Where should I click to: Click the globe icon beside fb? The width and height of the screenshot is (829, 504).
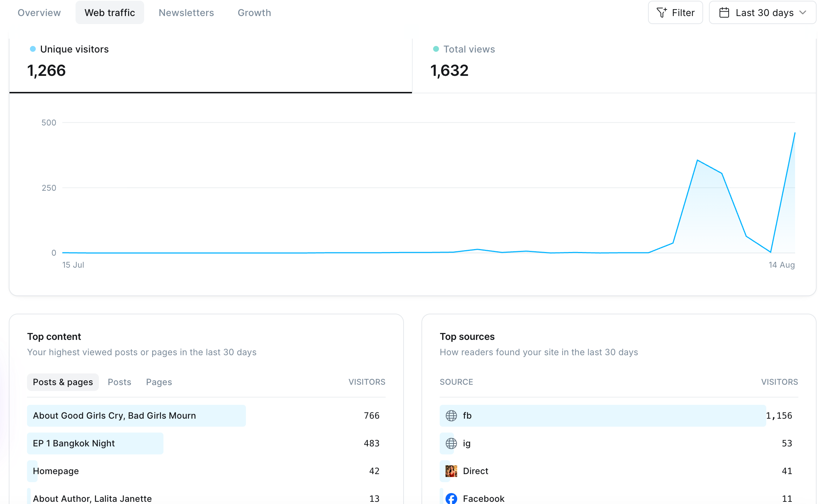(x=451, y=416)
